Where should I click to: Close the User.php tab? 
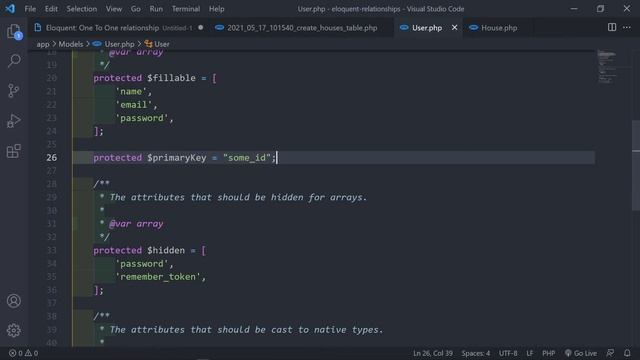click(454, 27)
